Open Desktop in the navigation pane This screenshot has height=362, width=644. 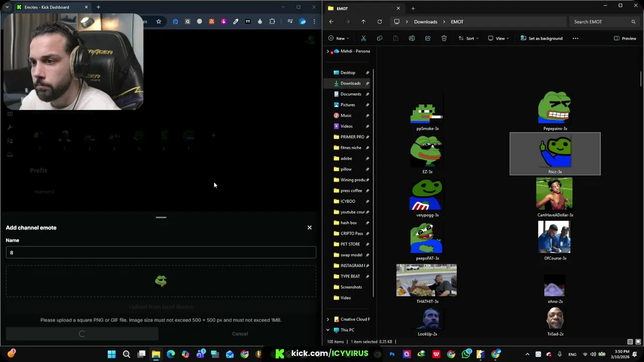point(348,72)
